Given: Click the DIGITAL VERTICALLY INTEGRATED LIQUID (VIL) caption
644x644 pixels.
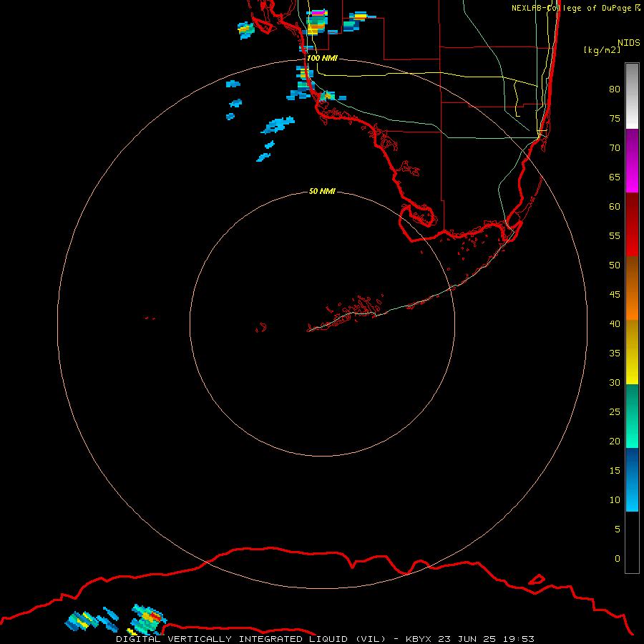Looking at the screenshot, I should click(x=252, y=639).
